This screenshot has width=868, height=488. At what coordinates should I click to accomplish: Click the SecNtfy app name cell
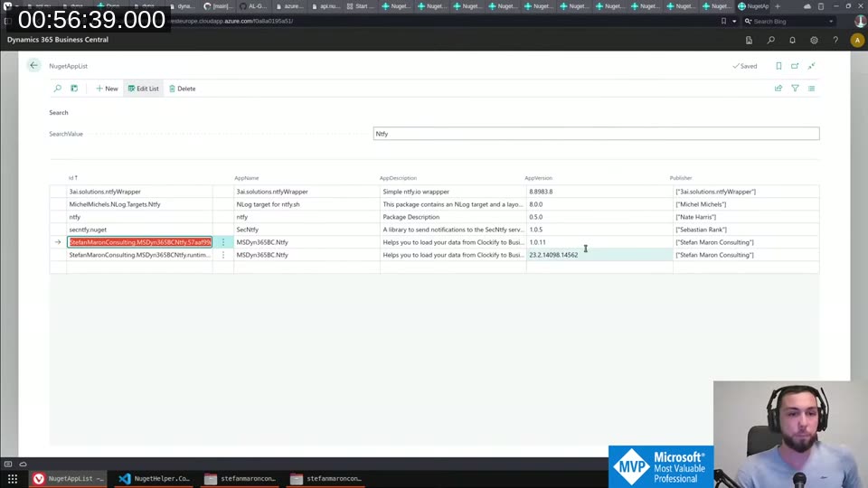coord(307,230)
